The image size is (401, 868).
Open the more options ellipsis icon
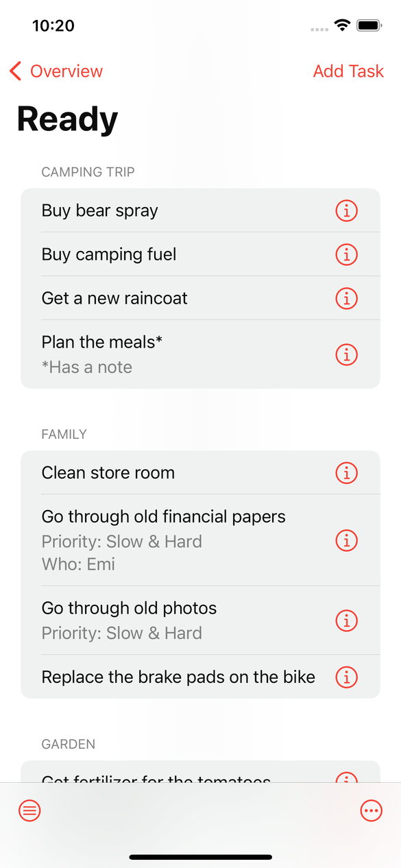[371, 810]
